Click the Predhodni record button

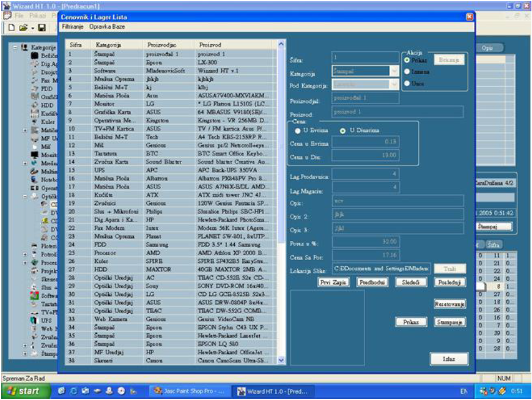(x=372, y=282)
